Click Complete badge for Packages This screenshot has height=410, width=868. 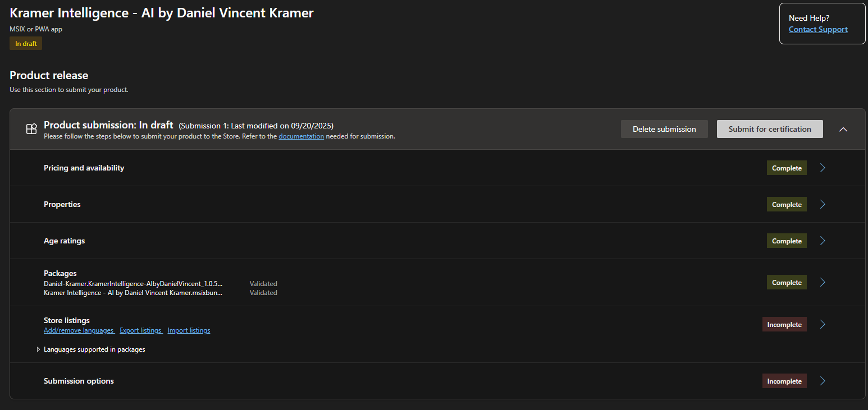787,282
